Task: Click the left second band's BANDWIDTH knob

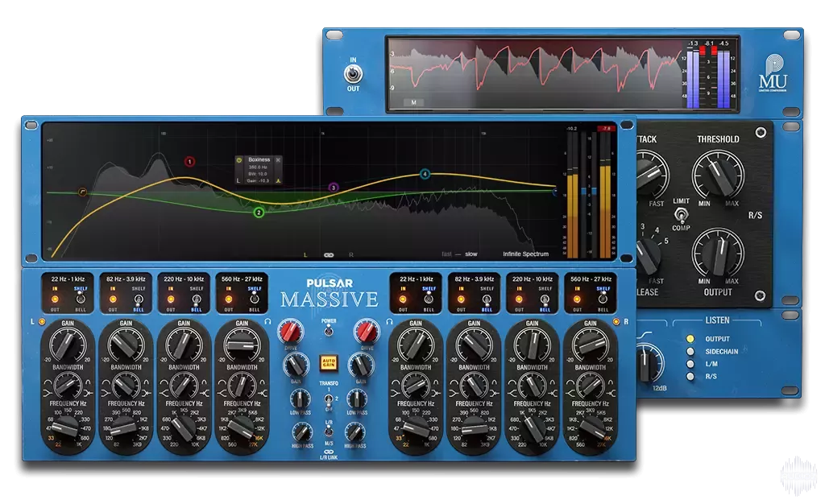Action: coord(126,385)
